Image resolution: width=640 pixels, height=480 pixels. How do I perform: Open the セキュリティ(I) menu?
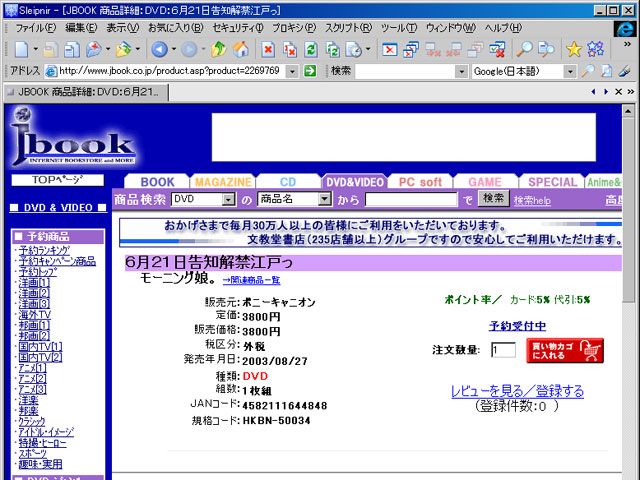point(238,28)
